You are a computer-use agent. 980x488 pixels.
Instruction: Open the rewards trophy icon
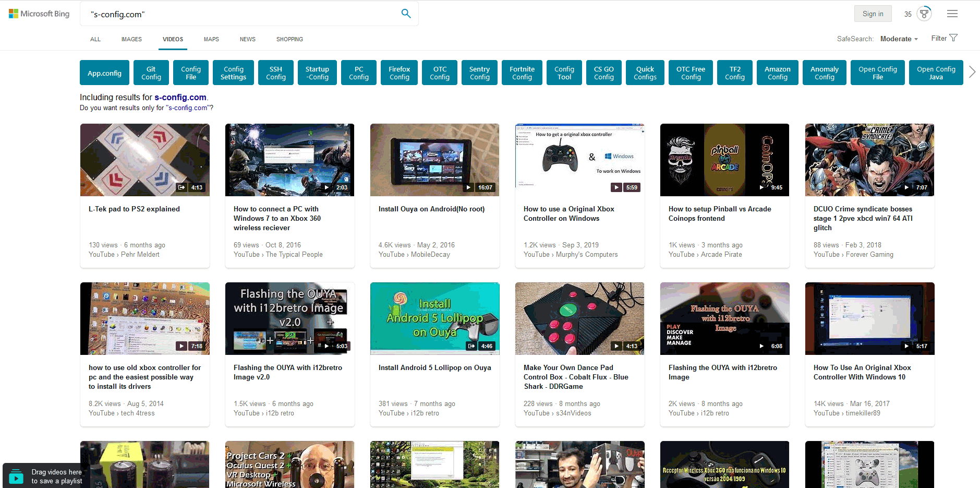[924, 14]
